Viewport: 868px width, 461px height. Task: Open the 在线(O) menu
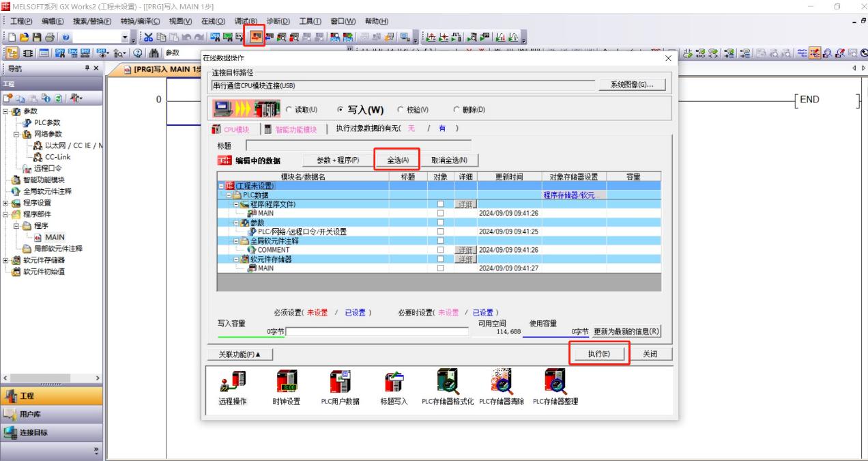point(214,21)
